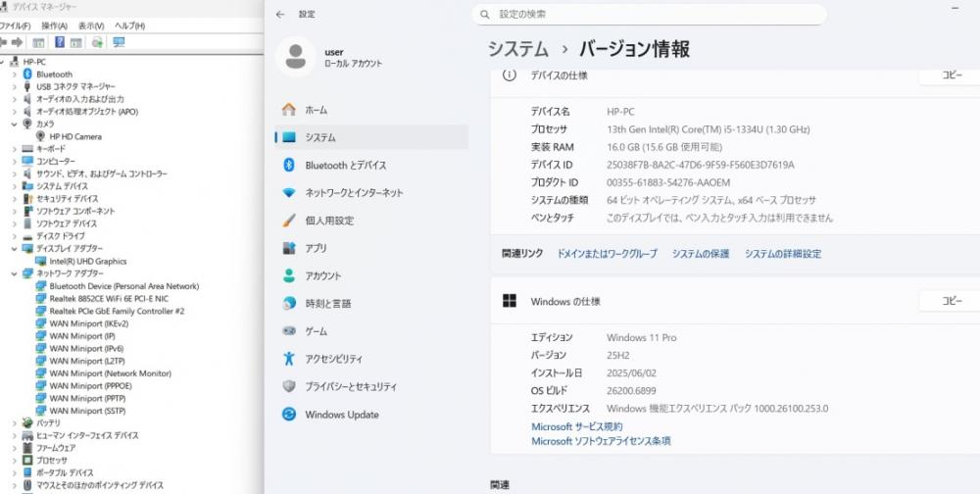The width and height of the screenshot is (980, 494).
Task: Open Microsoft サービス規約 link
Action: coord(577,426)
